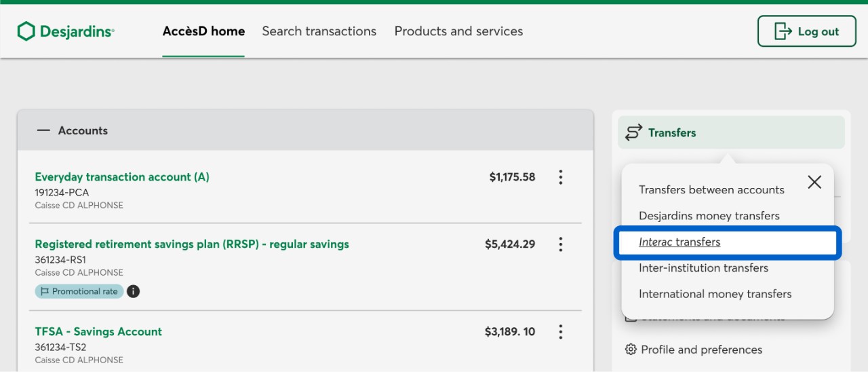
Task: Open three-dot menu for TFSA Savings Account
Action: (x=560, y=332)
